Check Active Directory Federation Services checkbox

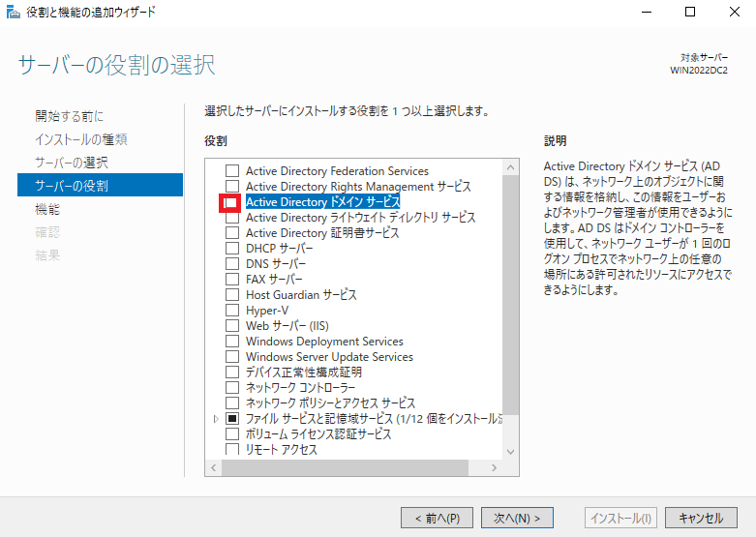click(232, 170)
